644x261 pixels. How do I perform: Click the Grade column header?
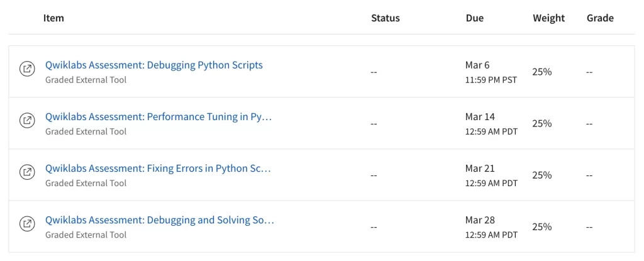(x=600, y=18)
